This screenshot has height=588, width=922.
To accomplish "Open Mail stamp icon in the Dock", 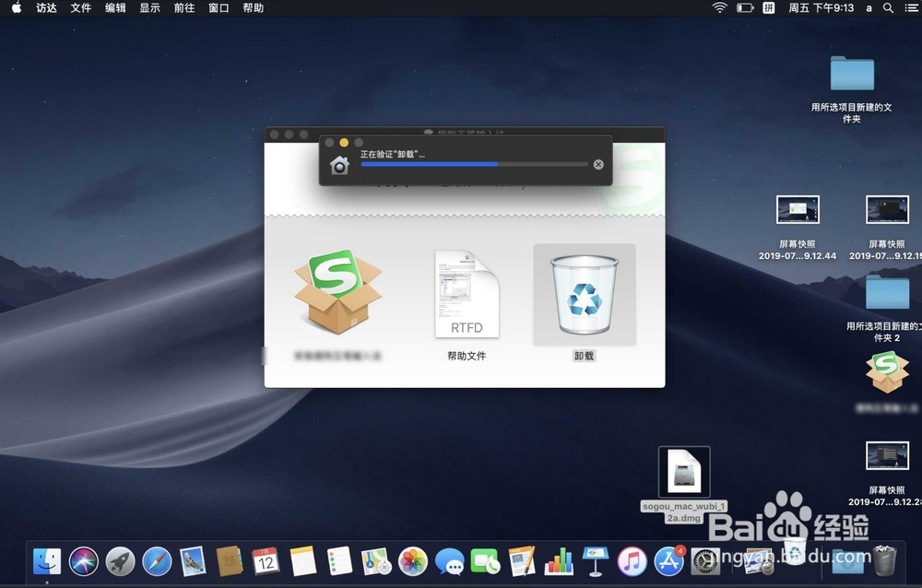I will (x=193, y=561).
